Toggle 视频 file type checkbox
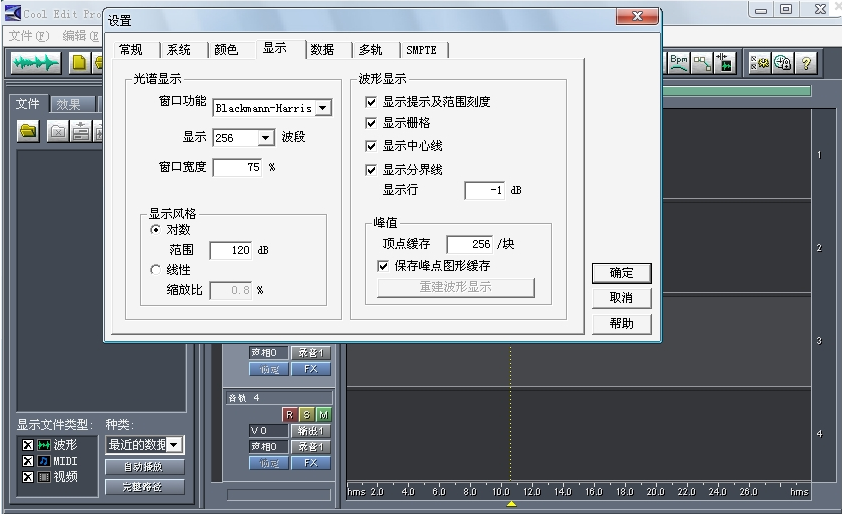The width and height of the screenshot is (842, 514). click(28, 477)
